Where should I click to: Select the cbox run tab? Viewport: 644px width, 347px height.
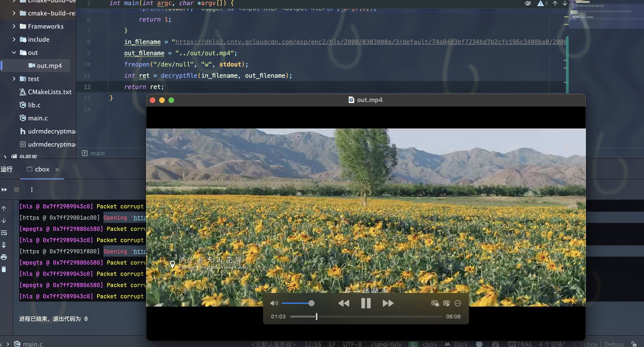pos(42,169)
